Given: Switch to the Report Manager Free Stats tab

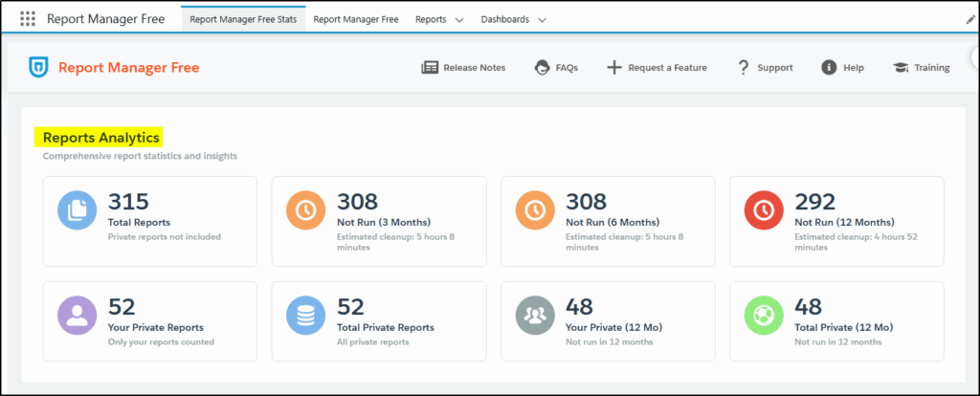Looking at the screenshot, I should (x=243, y=19).
